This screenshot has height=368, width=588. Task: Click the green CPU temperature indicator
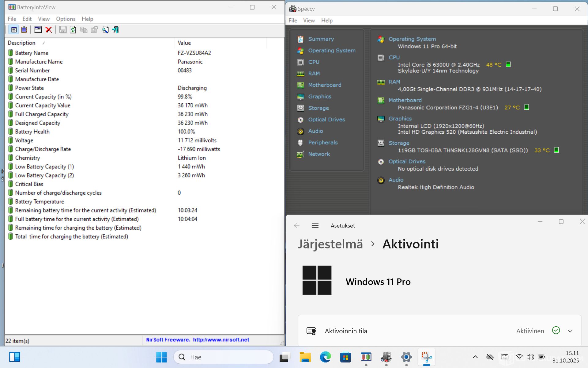(508, 64)
